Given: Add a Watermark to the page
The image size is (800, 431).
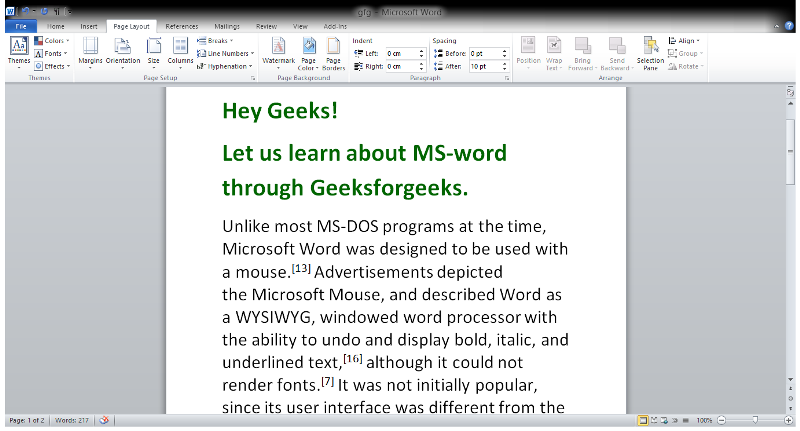Looking at the screenshot, I should coord(279,53).
